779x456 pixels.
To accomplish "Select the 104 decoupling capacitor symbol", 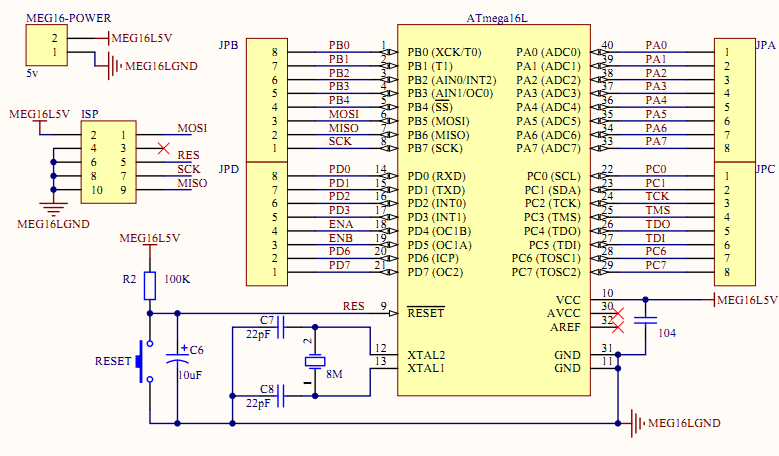I will (x=645, y=320).
